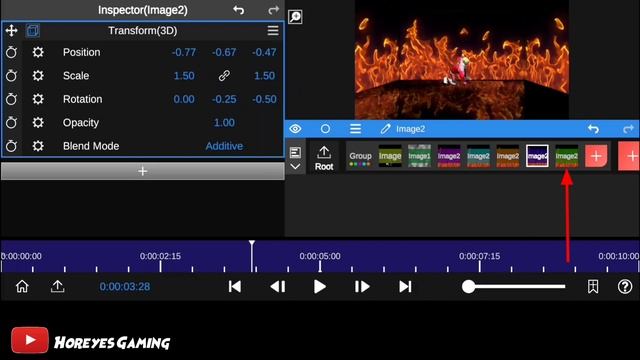Click the 0:00:02:15 mark on timeline
Screen dimensions: 640x360
pyautogui.click(x=160, y=256)
